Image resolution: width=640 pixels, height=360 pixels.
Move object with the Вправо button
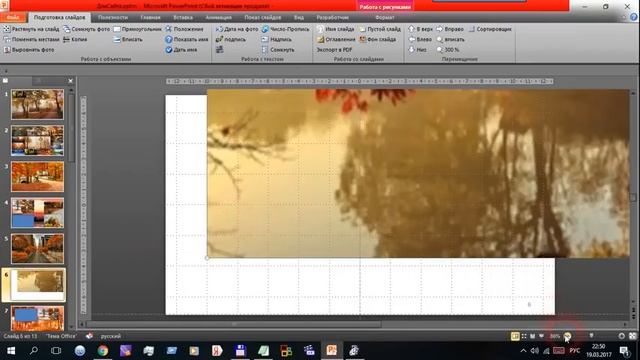tap(450, 29)
